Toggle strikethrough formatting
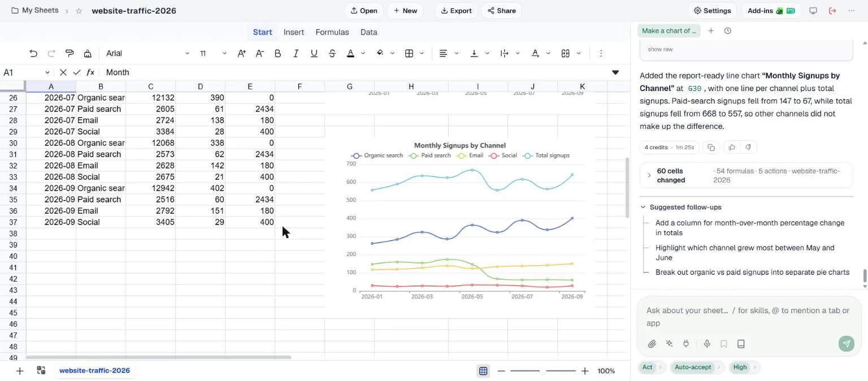 tap(332, 53)
